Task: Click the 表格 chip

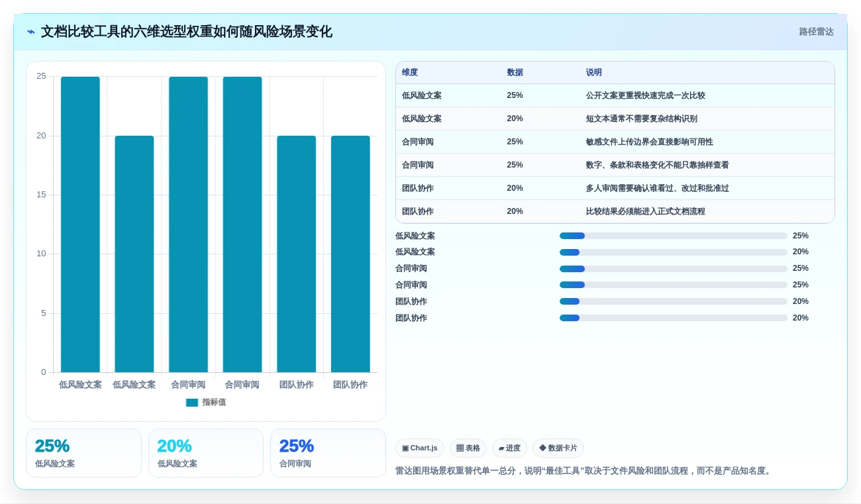Action: click(x=468, y=448)
